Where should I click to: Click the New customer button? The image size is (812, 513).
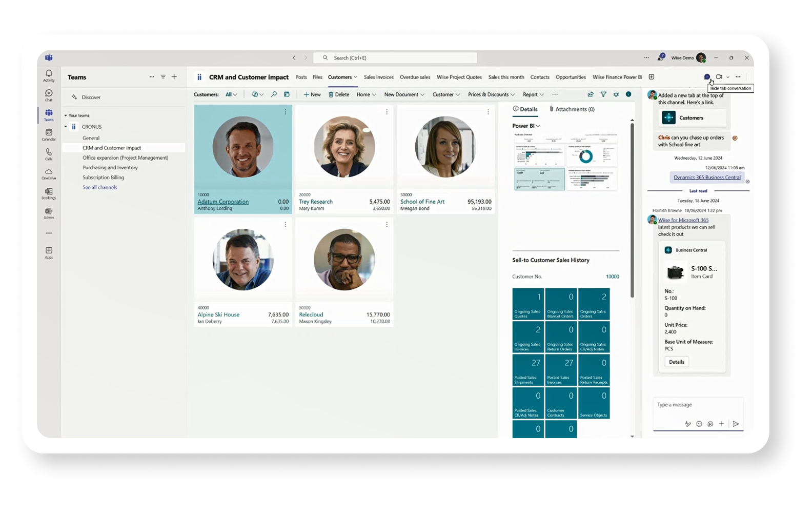[312, 94]
